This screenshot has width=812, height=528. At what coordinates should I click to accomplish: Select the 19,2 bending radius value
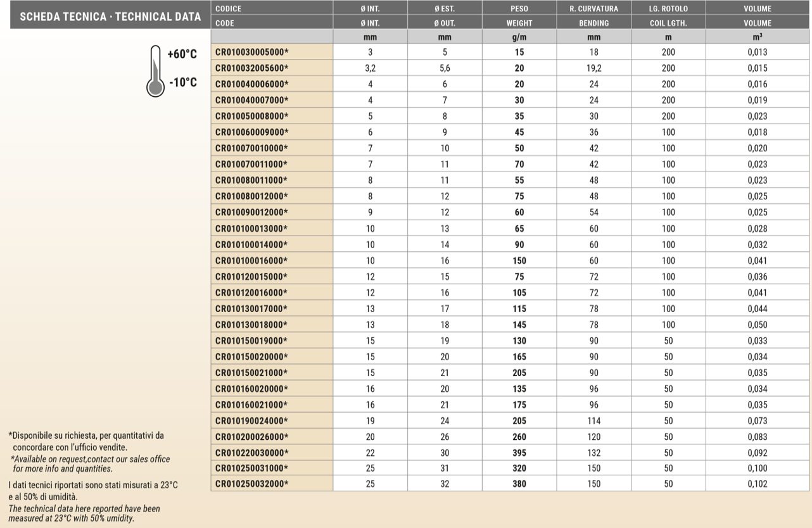pyautogui.click(x=593, y=68)
